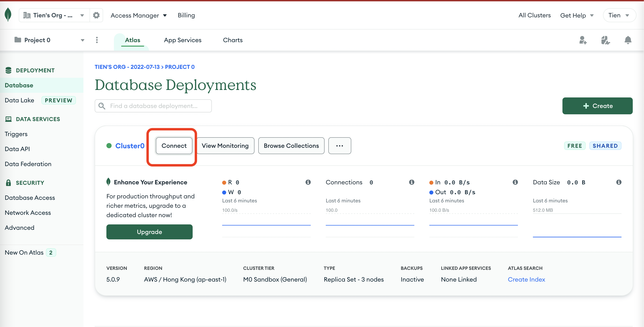
Task: Open the Tien's Org organization dropdown
Action: 54,15
